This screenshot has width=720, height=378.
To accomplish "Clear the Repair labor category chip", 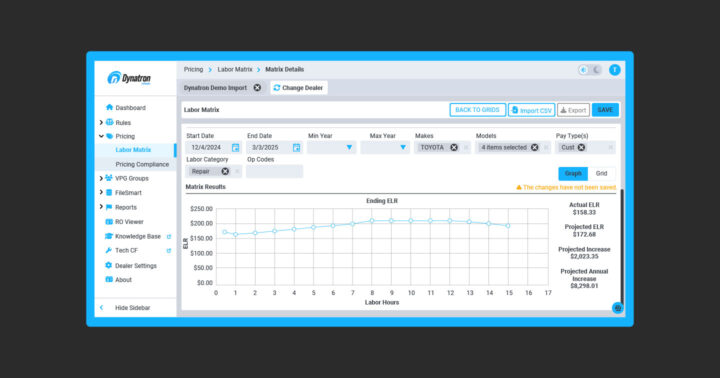I will point(225,171).
